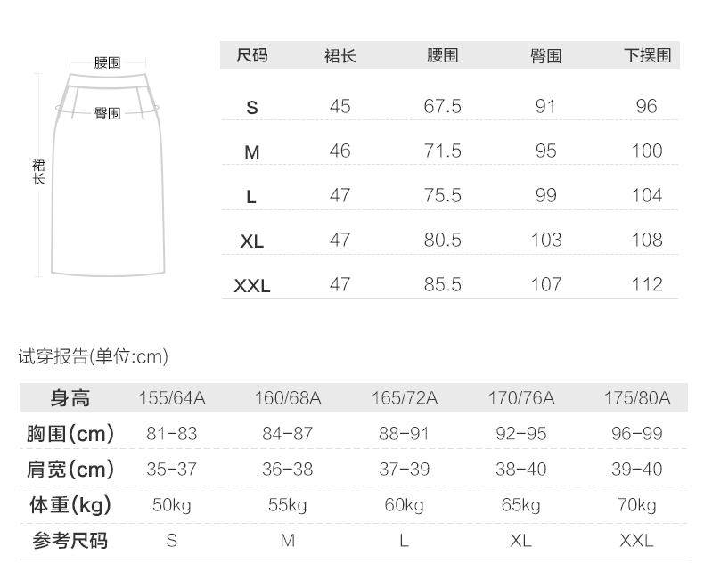Select the 70kg weight cell
Image resolution: width=704 pixels, height=588 pixels.
tap(636, 505)
